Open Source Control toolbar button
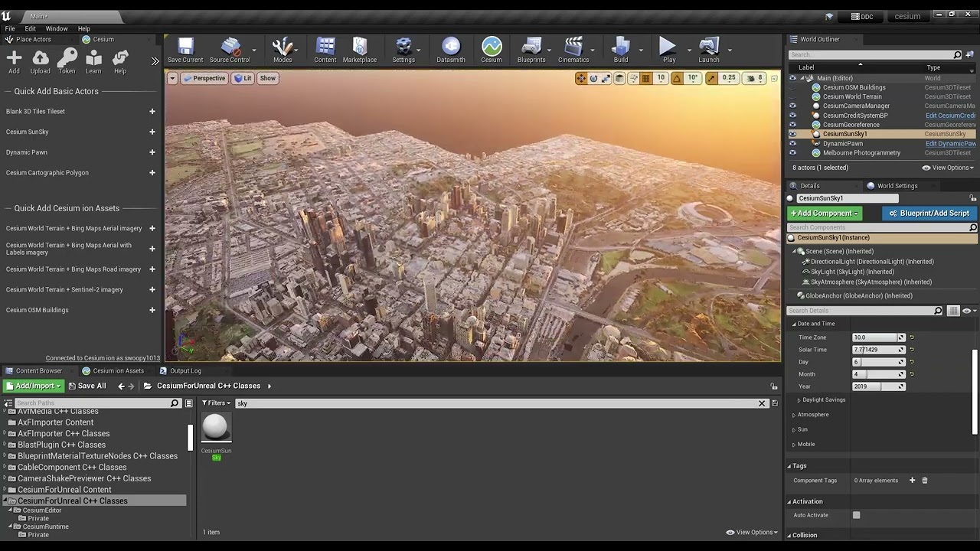980x551 pixels. tap(230, 50)
